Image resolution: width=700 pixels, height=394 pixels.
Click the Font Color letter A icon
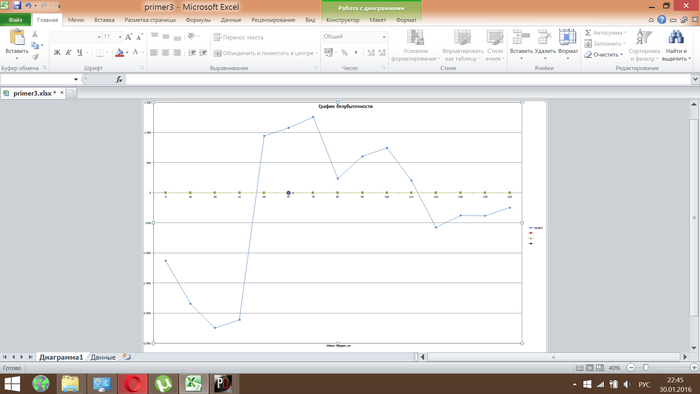tap(135, 53)
